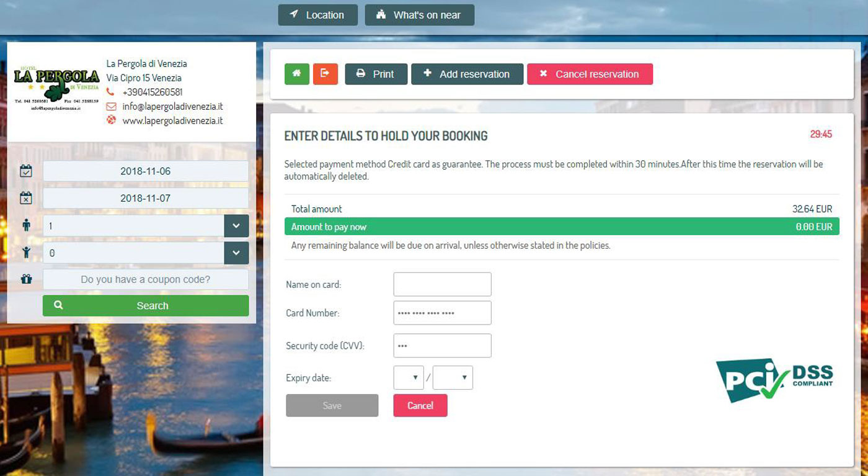
Task: Click the Print button
Action: (376, 74)
